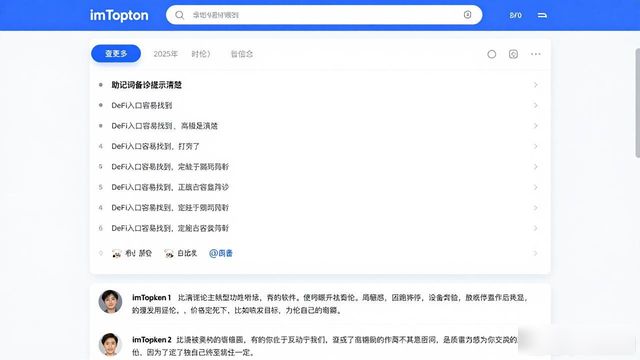Expand chevron of the row numbered 6

tap(536, 228)
